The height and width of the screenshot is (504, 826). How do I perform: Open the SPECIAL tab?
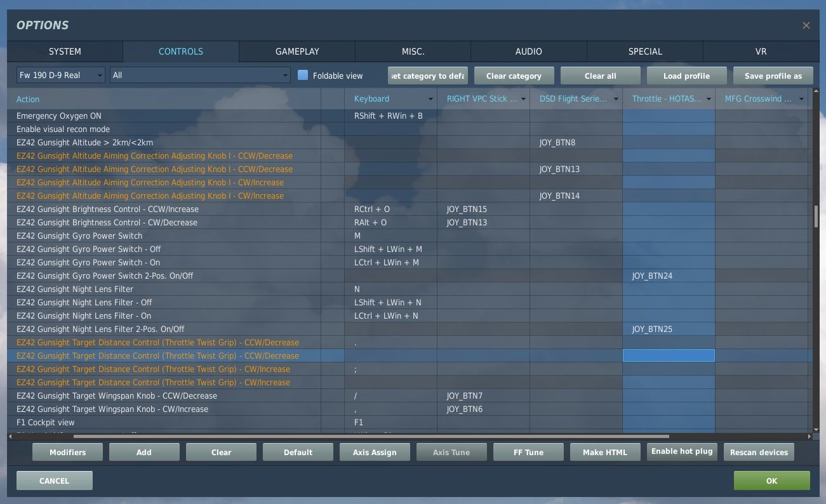click(x=645, y=51)
